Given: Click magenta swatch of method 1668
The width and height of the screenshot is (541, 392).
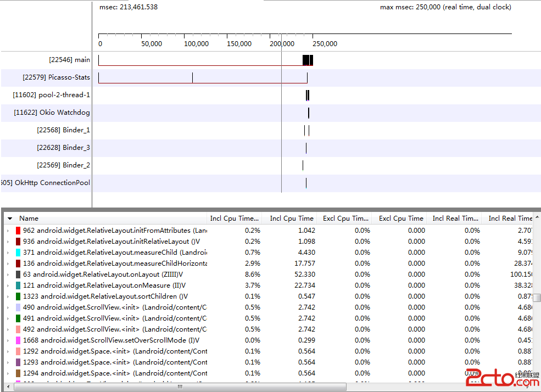Looking at the screenshot, I should tap(18, 340).
